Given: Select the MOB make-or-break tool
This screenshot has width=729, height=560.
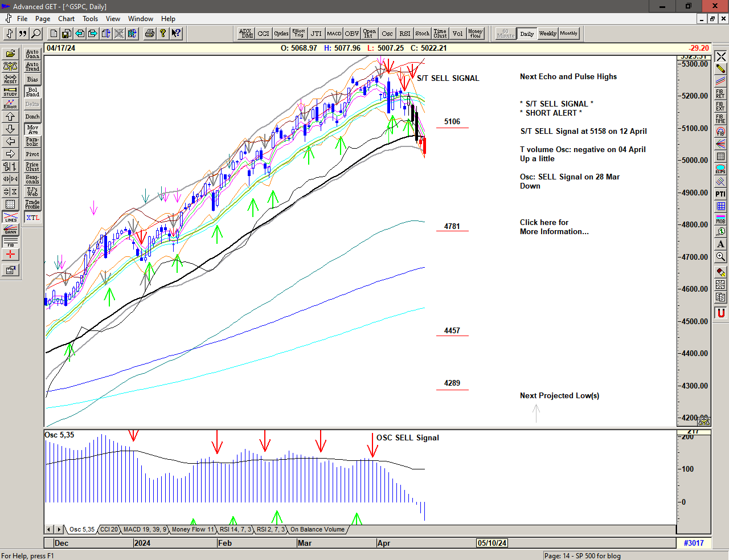Looking at the screenshot, I should (720, 219).
